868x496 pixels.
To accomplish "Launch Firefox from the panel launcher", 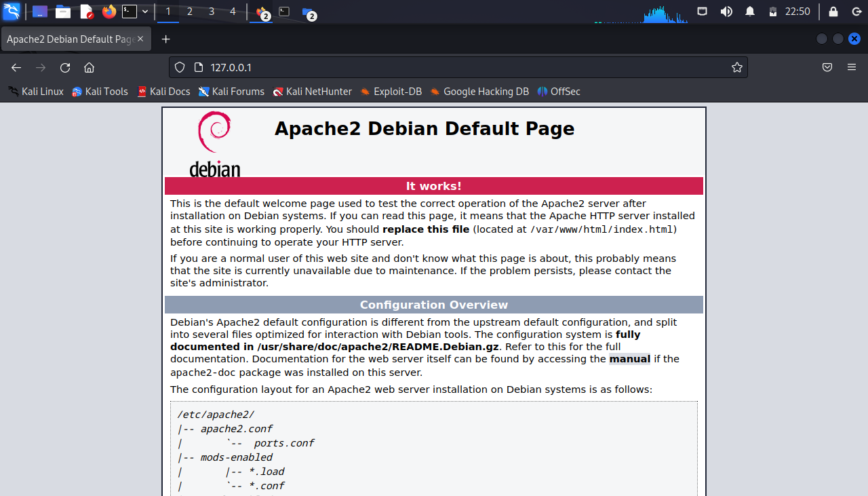I will click(109, 12).
